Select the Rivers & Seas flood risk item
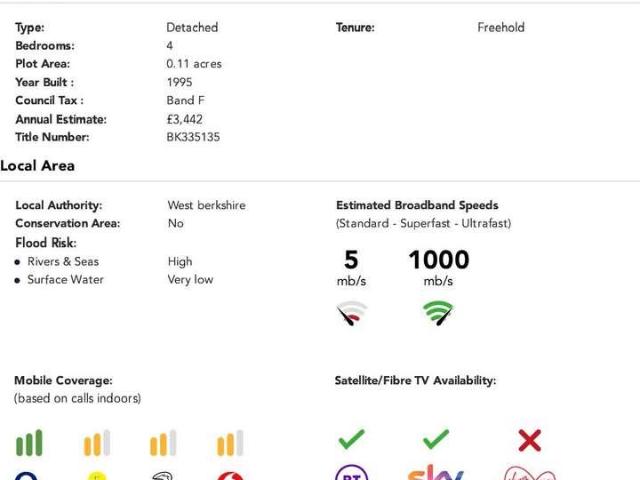The image size is (640, 480). tap(63, 262)
